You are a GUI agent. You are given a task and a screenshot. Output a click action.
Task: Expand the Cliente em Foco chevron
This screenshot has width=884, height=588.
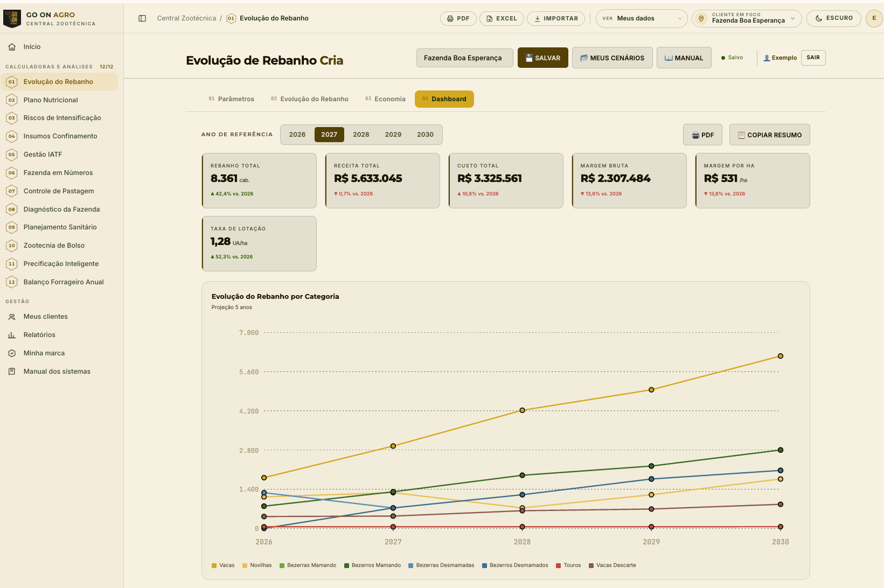(x=792, y=18)
